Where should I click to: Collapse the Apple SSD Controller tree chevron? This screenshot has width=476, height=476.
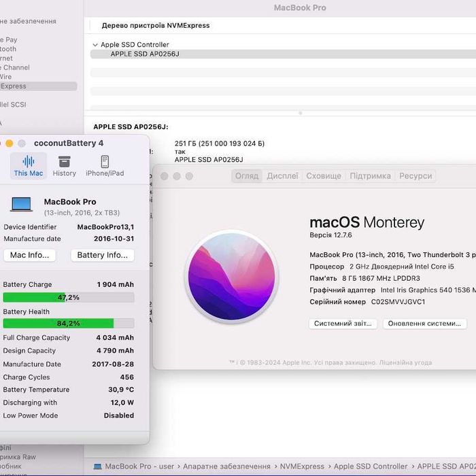point(95,45)
